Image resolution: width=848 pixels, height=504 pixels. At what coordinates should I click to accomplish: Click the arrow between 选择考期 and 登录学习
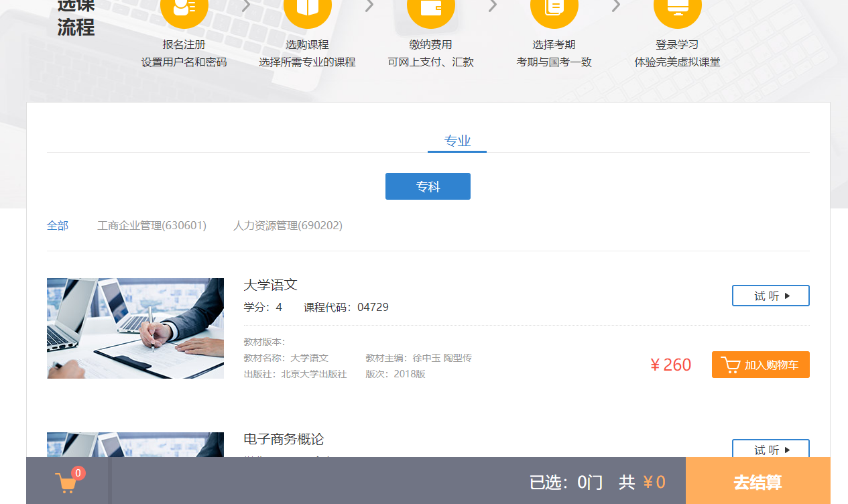click(x=616, y=6)
